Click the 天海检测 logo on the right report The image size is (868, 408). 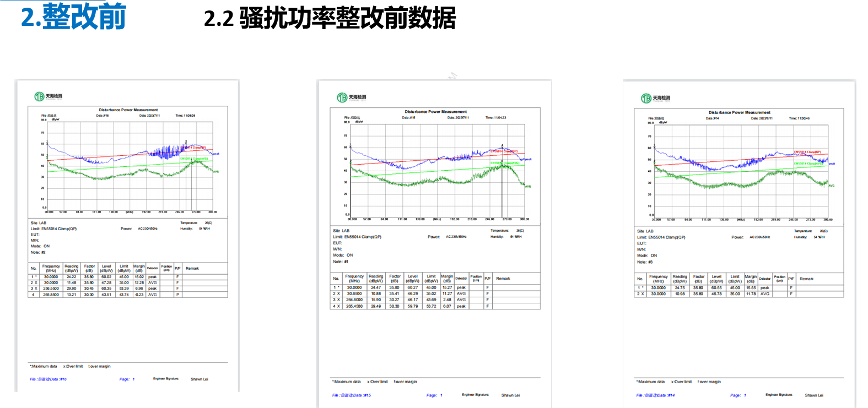[x=655, y=98]
